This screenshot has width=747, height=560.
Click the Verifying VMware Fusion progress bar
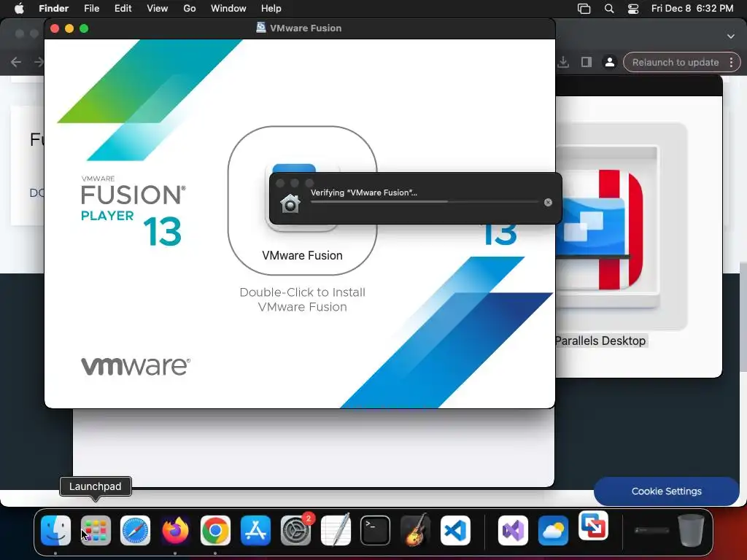425,202
